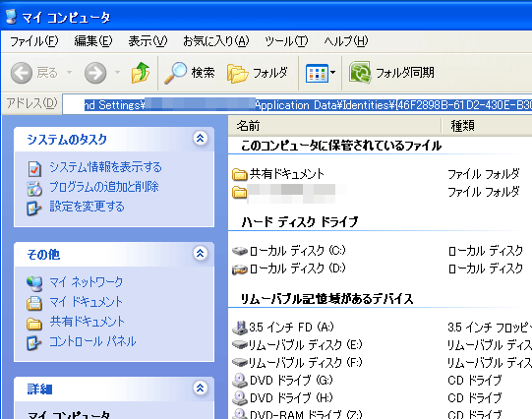Click the CD ドライブ type for drive G:

pyautogui.click(x=475, y=381)
